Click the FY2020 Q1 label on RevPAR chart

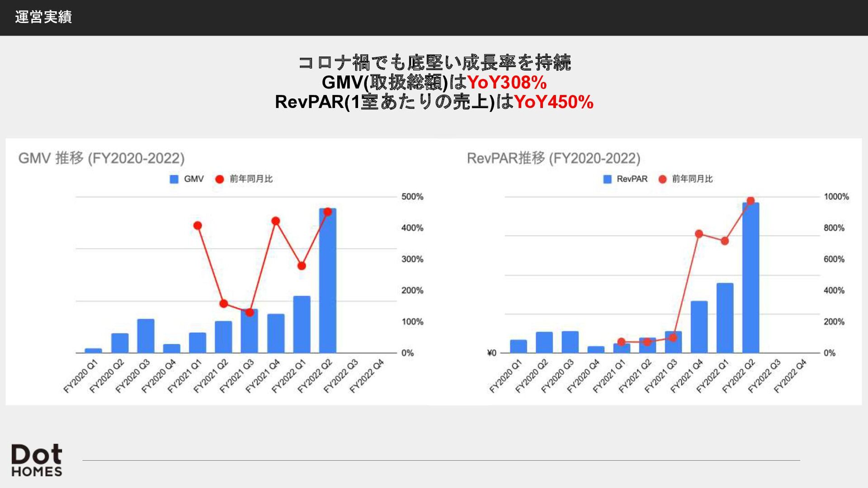(506, 375)
